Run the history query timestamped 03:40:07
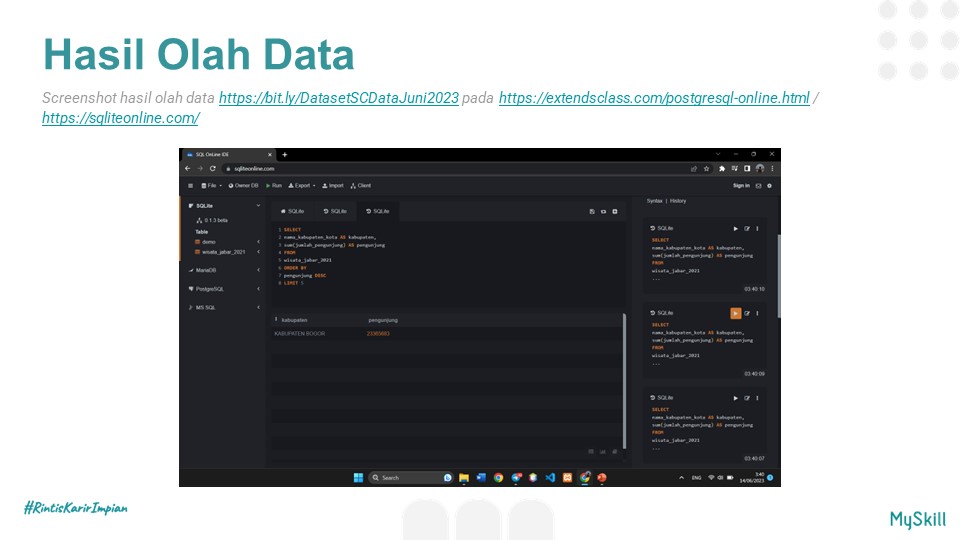Image resolution: width=960 pixels, height=540 pixels. (736, 398)
